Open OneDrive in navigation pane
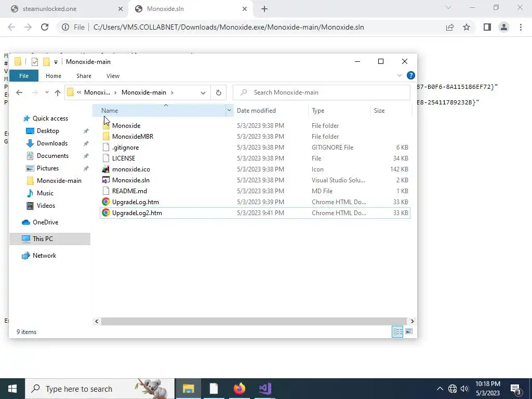532x399 pixels. [45, 222]
